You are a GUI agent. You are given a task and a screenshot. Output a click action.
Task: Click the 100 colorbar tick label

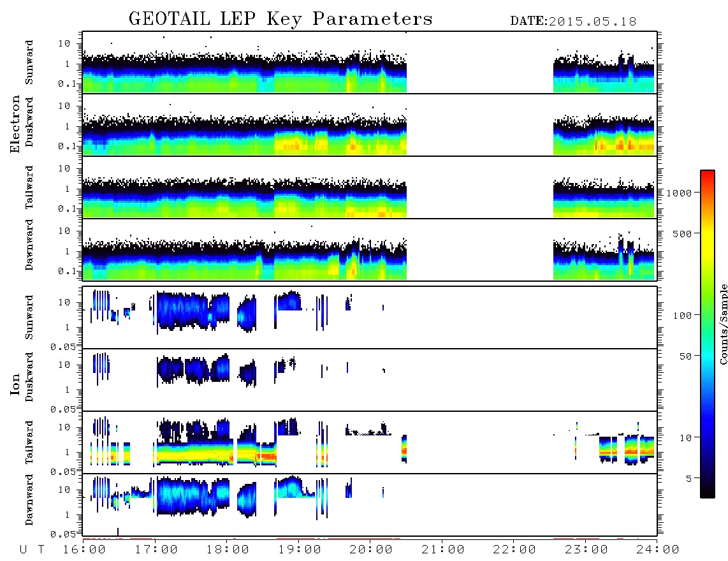coord(682,316)
